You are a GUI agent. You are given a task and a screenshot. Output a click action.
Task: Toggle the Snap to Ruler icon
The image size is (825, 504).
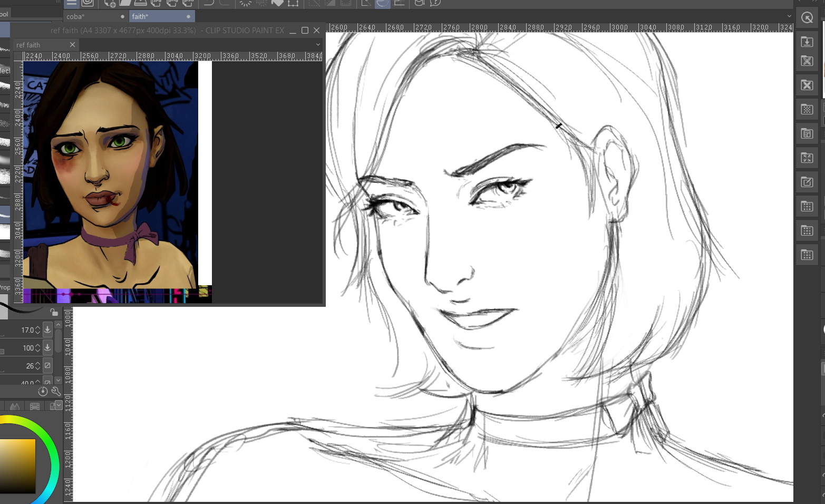click(x=366, y=3)
